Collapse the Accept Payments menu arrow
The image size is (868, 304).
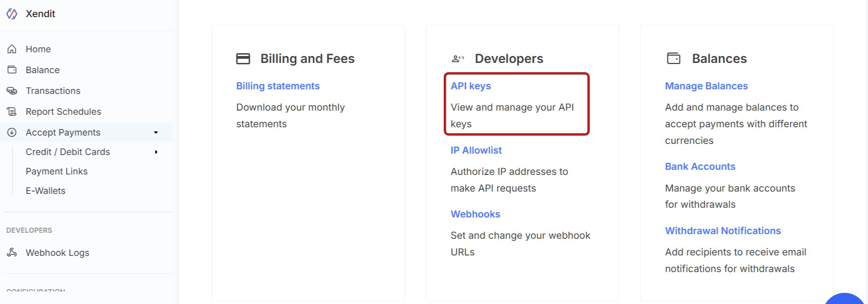[156, 132]
